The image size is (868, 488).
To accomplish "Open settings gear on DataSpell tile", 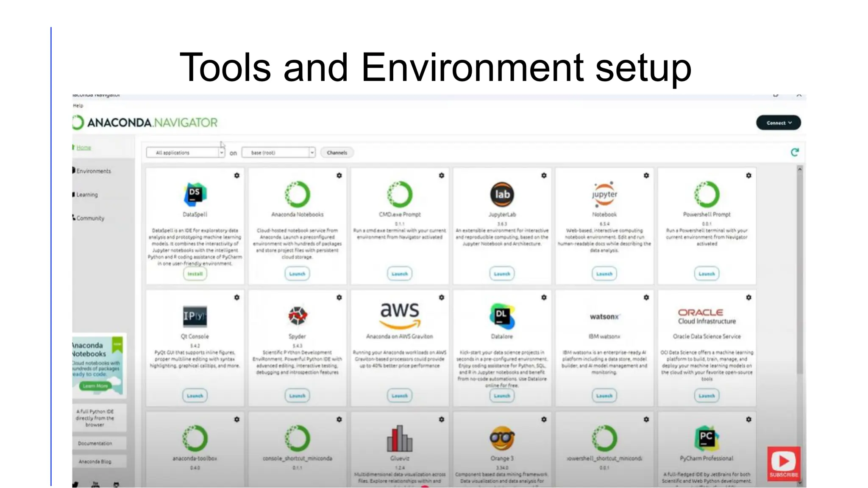I will tap(237, 175).
